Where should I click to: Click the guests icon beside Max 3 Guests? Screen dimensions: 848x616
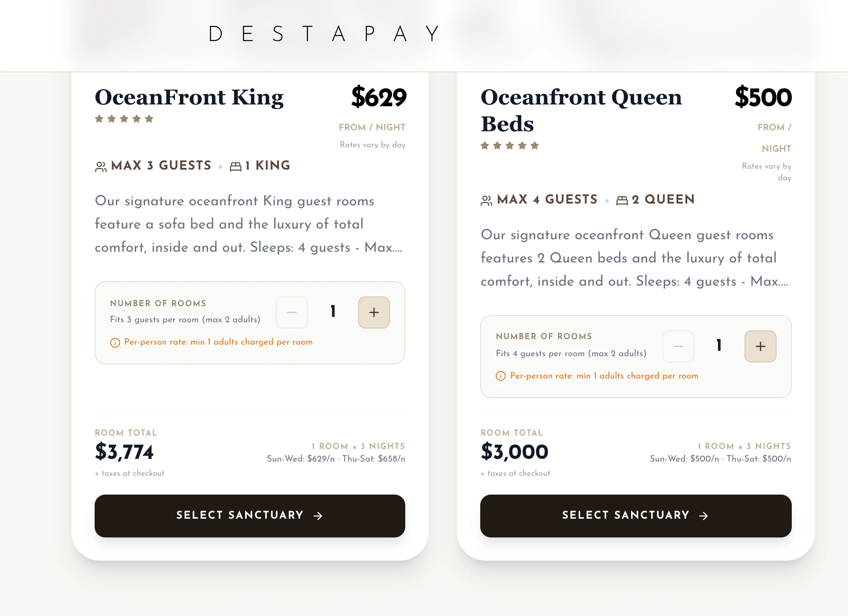point(101,166)
